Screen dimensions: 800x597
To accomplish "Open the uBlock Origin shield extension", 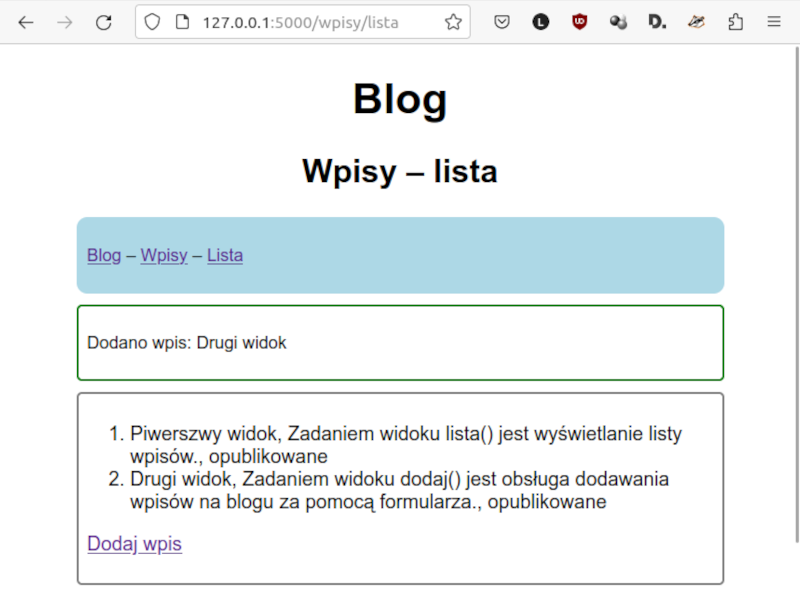I will pyautogui.click(x=579, y=21).
